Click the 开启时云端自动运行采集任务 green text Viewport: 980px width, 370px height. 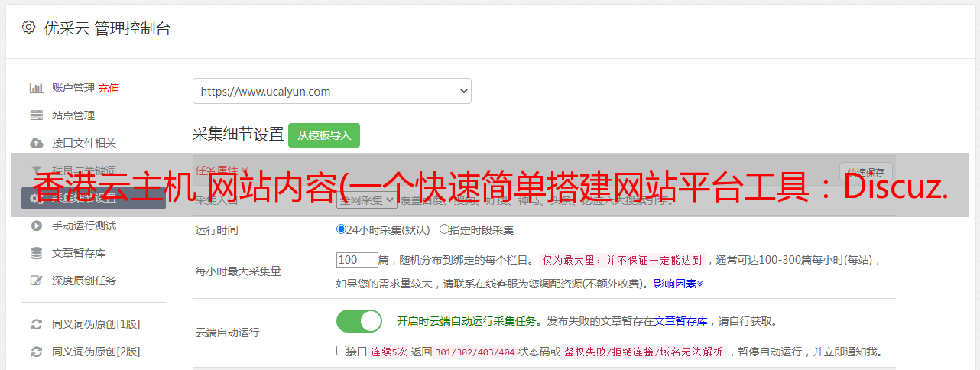[x=466, y=321]
